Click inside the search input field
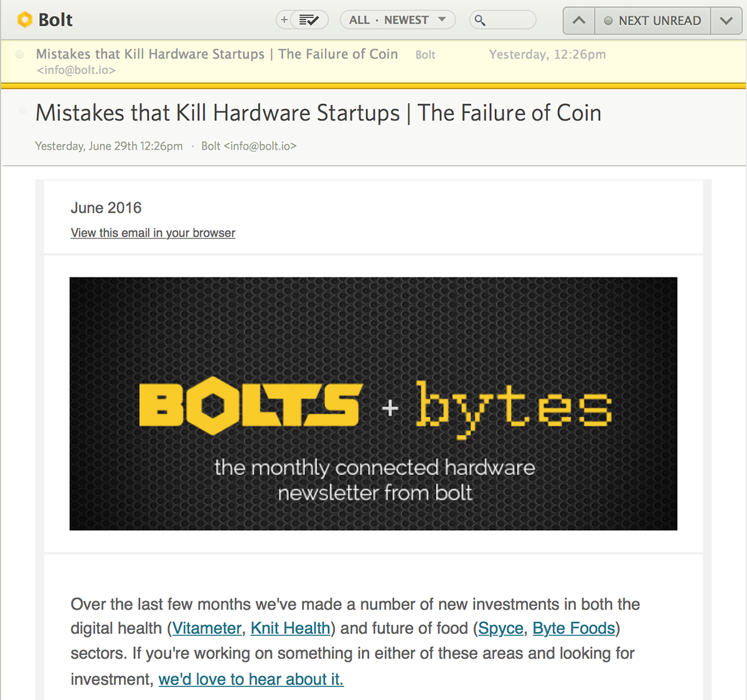The image size is (747, 700). (x=504, y=20)
